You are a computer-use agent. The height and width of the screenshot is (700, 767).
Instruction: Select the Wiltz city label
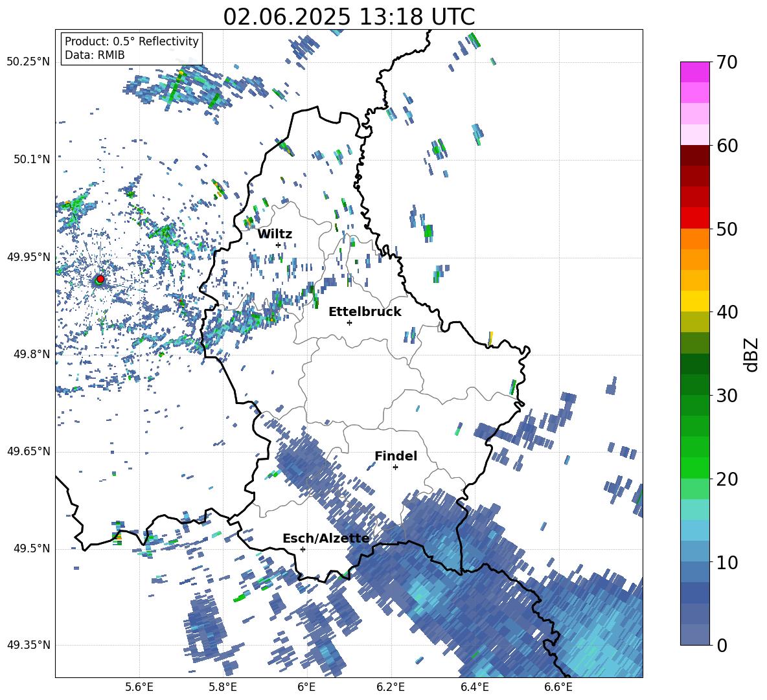click(x=275, y=234)
